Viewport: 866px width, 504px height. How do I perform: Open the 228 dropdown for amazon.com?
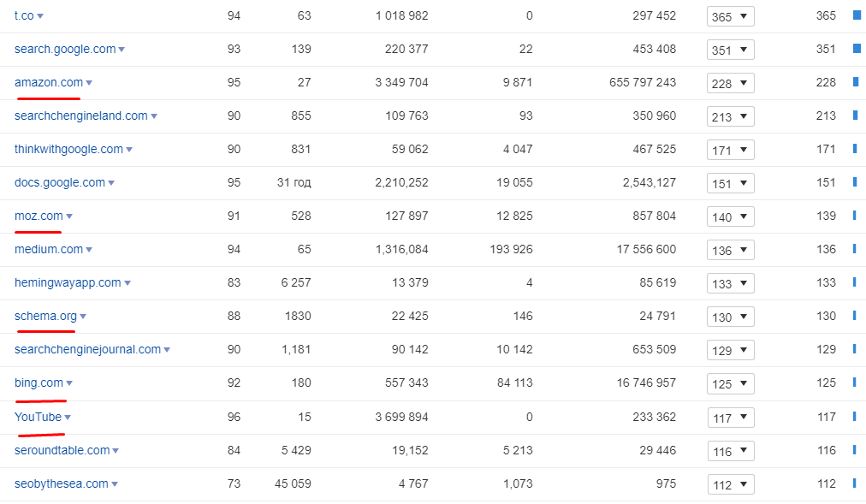(x=730, y=83)
